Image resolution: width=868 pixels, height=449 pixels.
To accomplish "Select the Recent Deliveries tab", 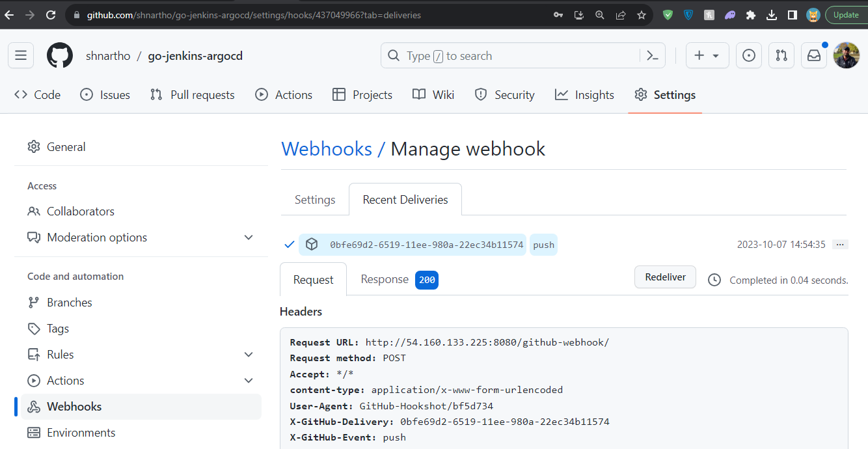I will [405, 200].
